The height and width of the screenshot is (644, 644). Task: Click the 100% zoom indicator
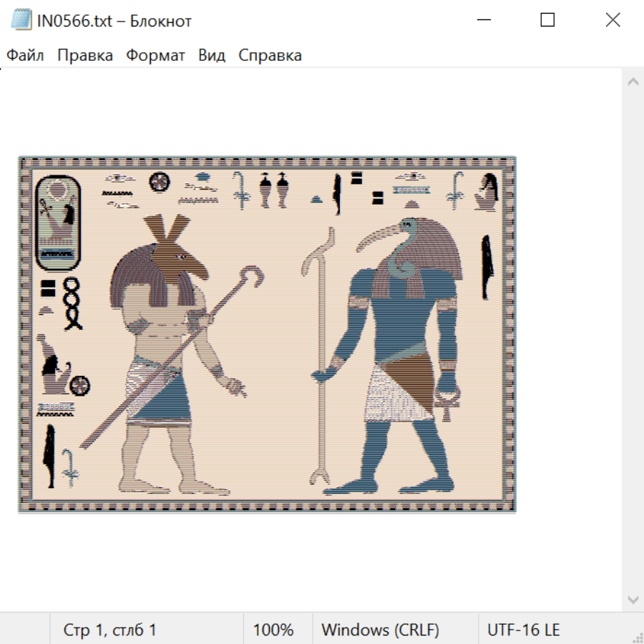273,630
